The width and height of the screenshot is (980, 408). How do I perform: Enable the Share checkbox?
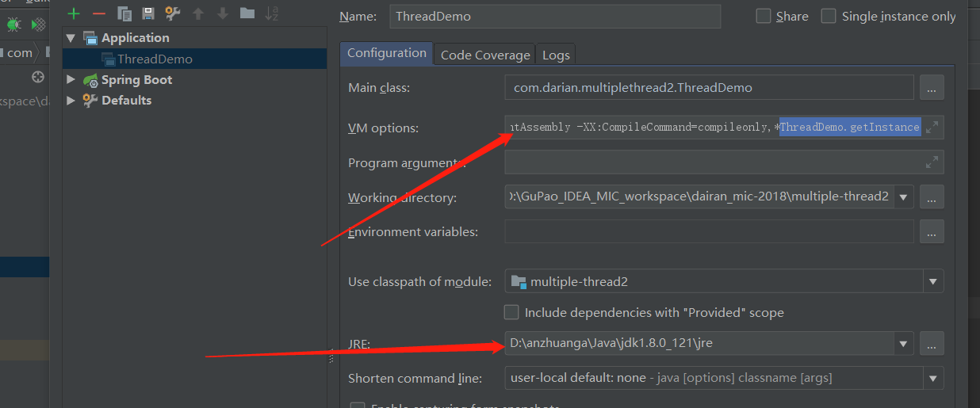point(764,16)
